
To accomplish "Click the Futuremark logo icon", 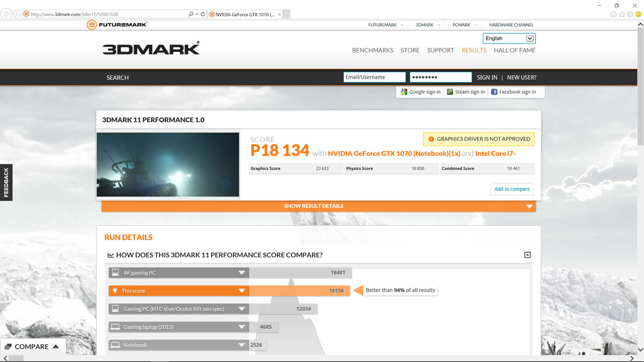I will (92, 25).
